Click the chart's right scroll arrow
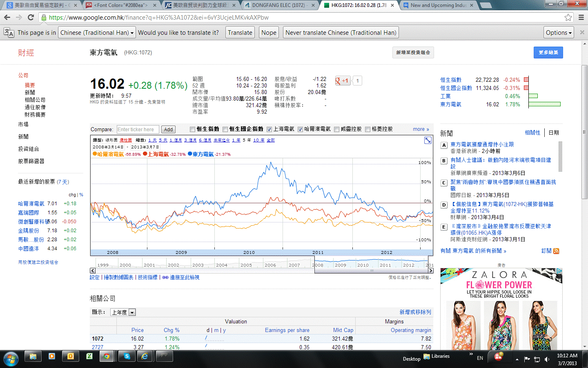 click(x=430, y=271)
